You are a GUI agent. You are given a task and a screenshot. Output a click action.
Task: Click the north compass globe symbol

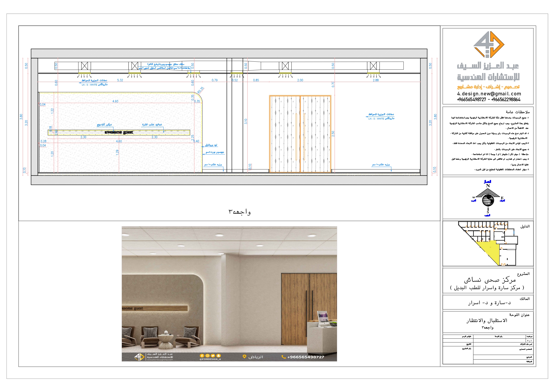(488, 200)
